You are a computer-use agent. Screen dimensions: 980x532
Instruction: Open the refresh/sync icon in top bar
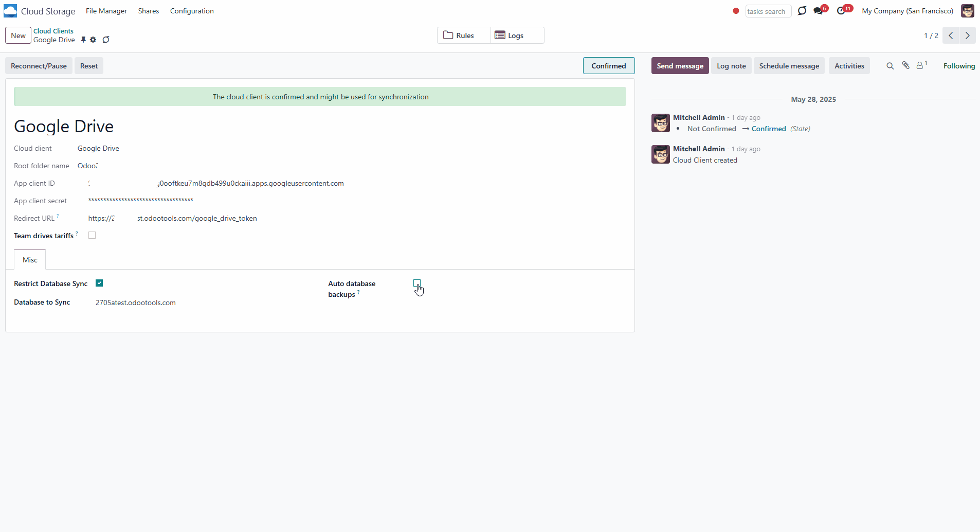tap(802, 11)
